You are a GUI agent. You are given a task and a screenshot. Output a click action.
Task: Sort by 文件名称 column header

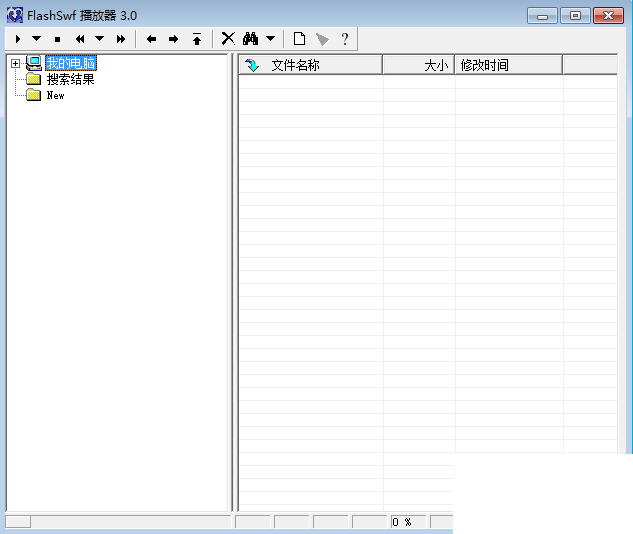pos(311,65)
